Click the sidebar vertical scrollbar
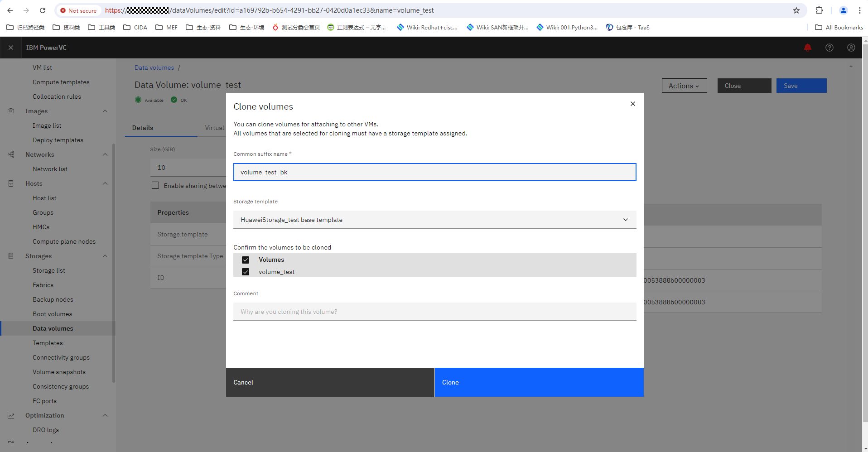868x452 pixels. (114, 263)
